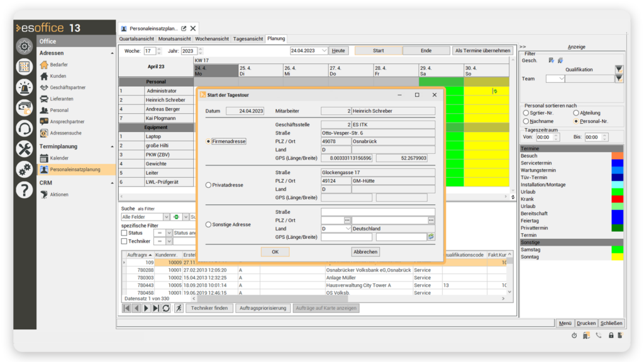Click the first Gesch. filter icon
644x362 pixels.
551,60
